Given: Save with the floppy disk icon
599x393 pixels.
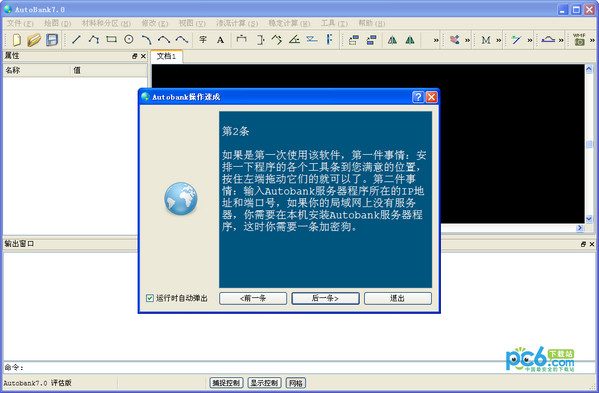Looking at the screenshot, I should (52, 40).
